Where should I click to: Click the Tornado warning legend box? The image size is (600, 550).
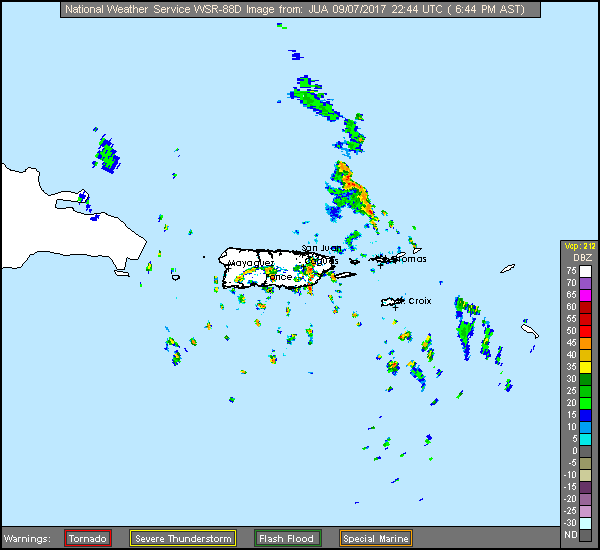tap(88, 538)
